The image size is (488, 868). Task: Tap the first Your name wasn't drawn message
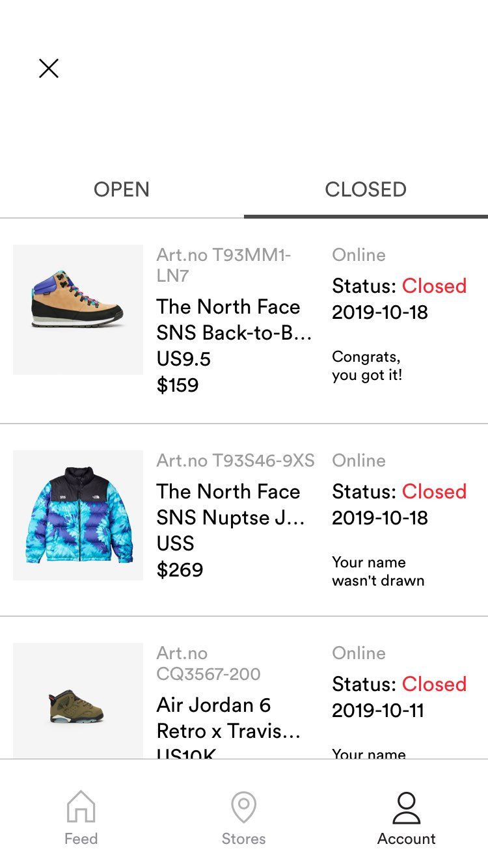(x=378, y=571)
